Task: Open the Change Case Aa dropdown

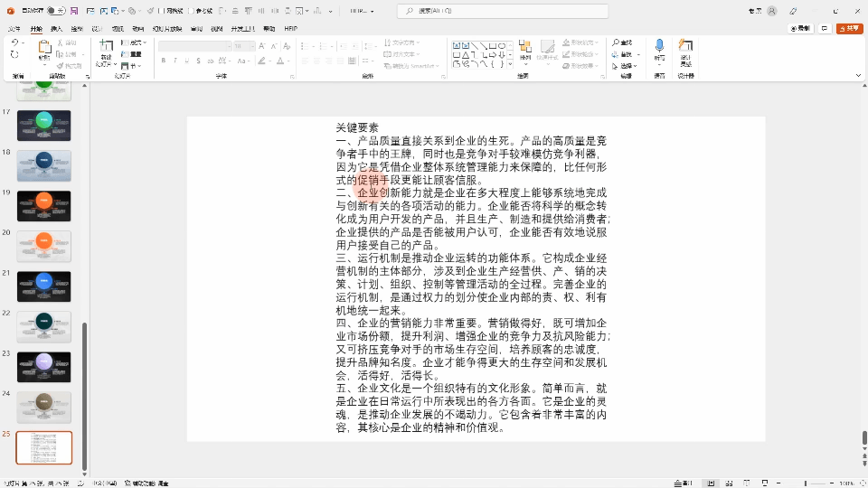Action: point(242,61)
